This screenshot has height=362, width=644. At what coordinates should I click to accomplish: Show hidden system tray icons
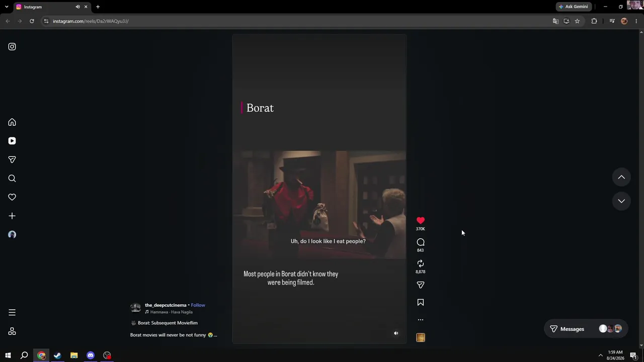coord(600,355)
